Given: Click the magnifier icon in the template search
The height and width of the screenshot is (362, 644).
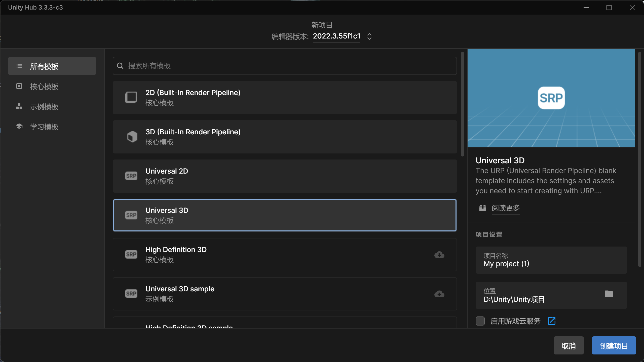Looking at the screenshot, I should click(x=120, y=66).
